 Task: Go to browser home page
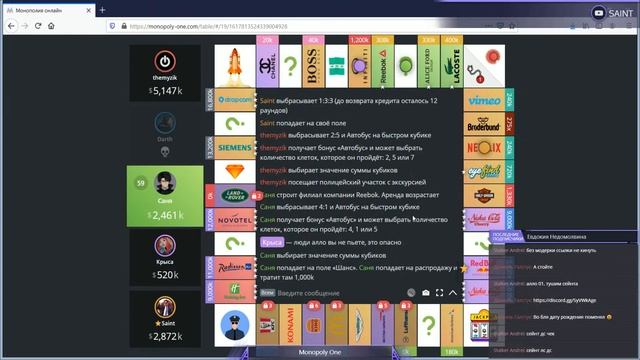[x=51, y=26]
